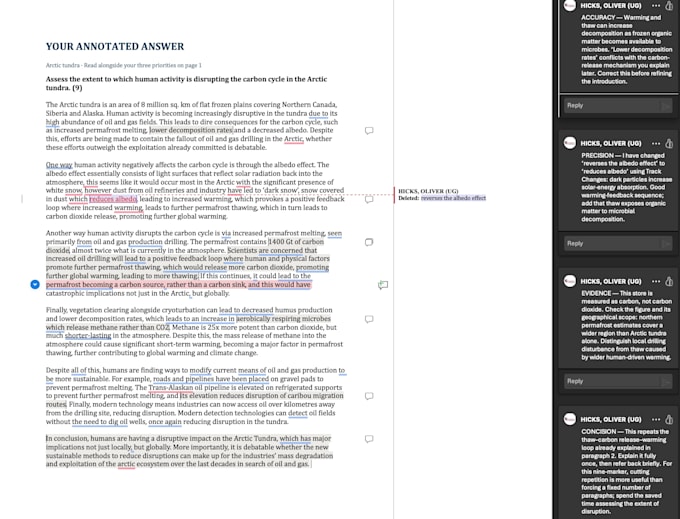Open the comment marker beside the introduction paragraph
This screenshot has height=519, width=680.
pos(369,131)
